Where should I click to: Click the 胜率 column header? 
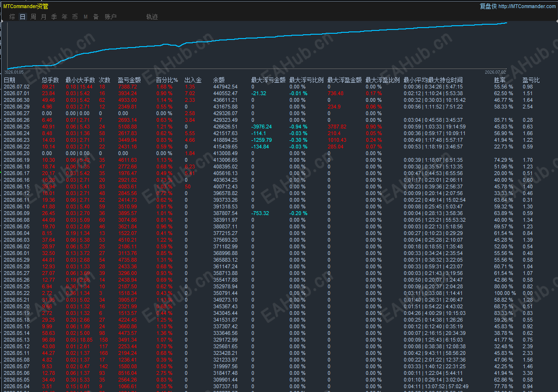click(x=499, y=80)
